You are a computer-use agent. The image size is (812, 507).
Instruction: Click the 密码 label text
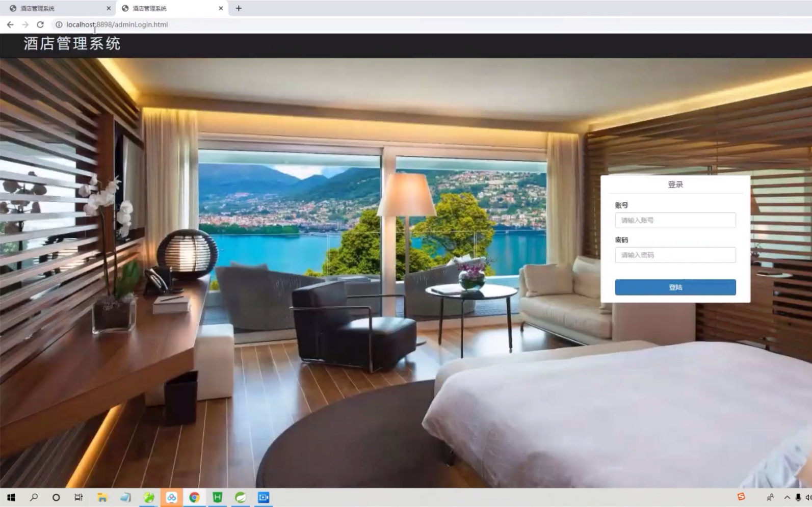click(621, 240)
